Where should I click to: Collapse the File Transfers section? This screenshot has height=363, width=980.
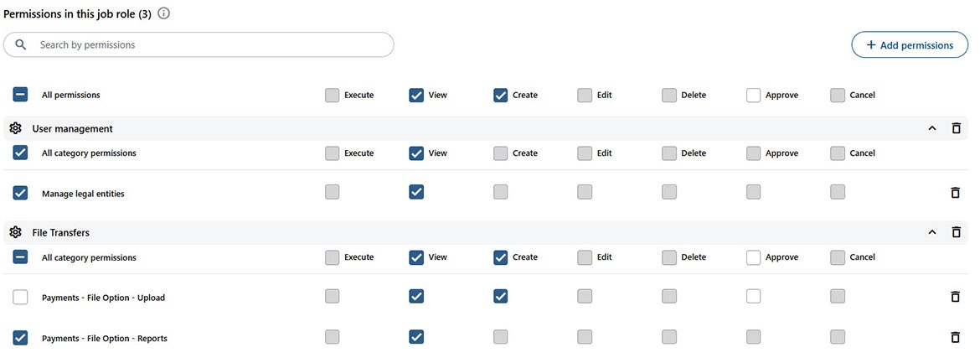point(931,232)
